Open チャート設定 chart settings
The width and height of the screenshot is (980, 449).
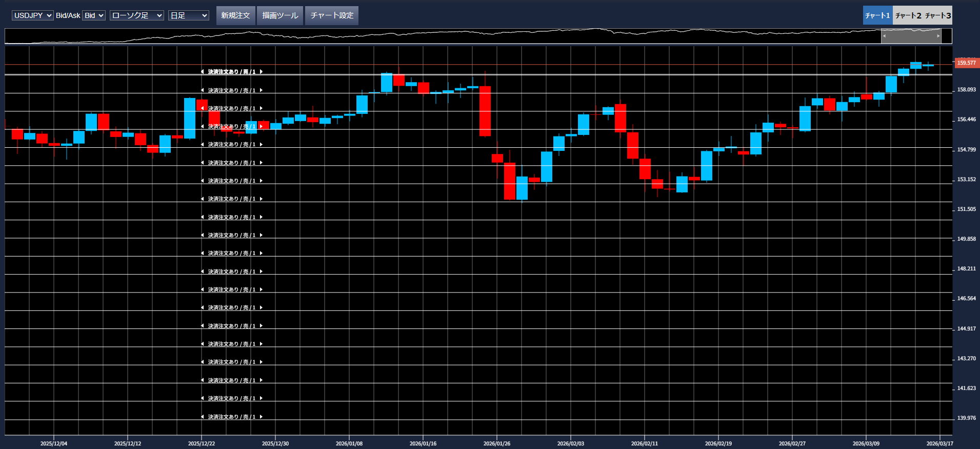pyautogui.click(x=332, y=15)
